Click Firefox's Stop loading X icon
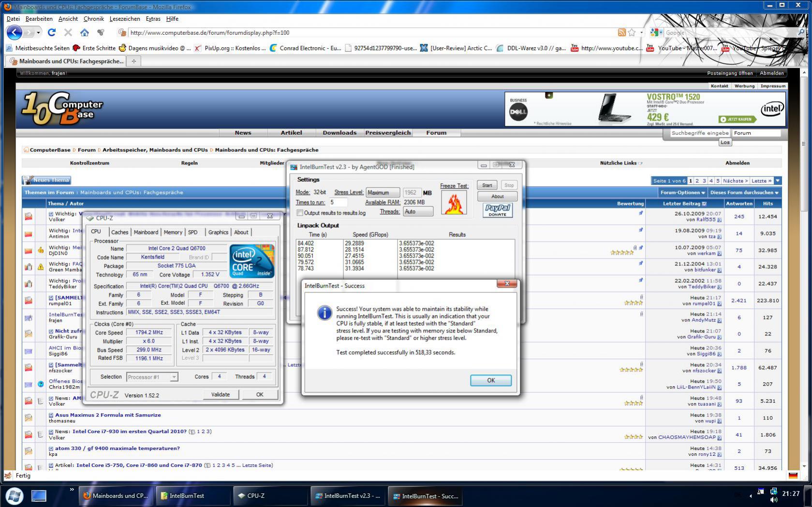812x507 pixels. [x=68, y=32]
